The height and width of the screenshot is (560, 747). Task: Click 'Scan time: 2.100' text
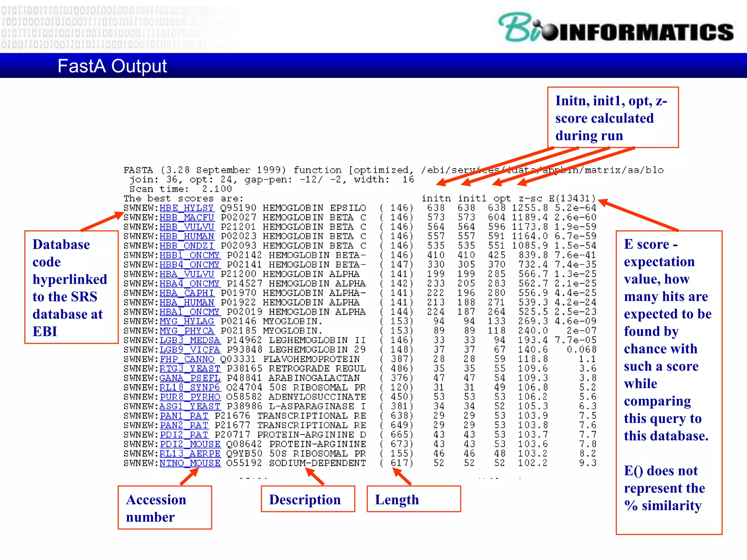pyautogui.click(x=181, y=189)
